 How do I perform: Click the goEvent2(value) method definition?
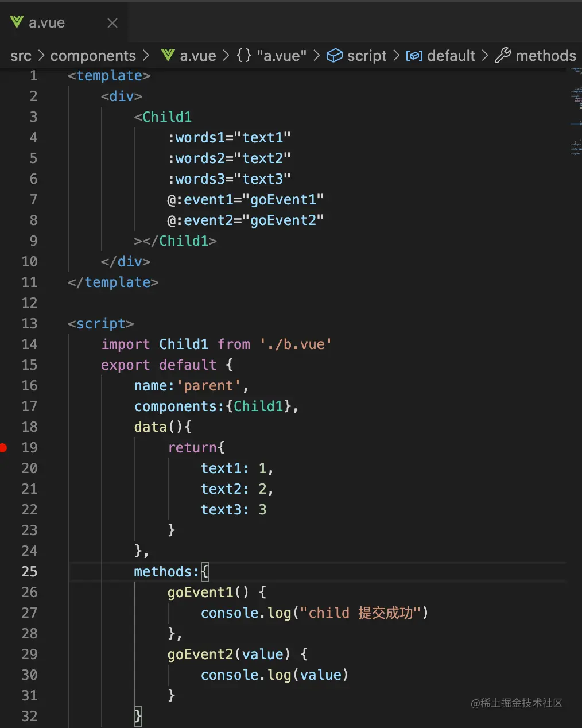(x=238, y=655)
